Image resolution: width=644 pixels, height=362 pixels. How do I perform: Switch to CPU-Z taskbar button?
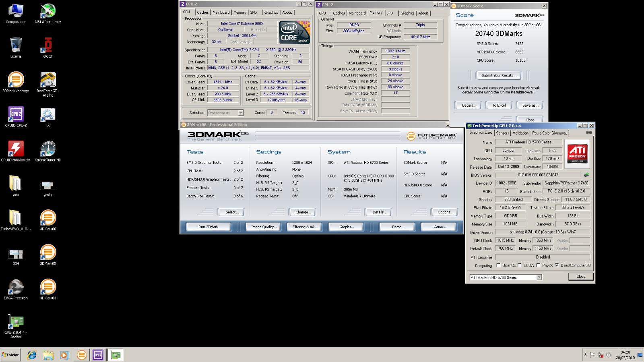tap(98, 355)
